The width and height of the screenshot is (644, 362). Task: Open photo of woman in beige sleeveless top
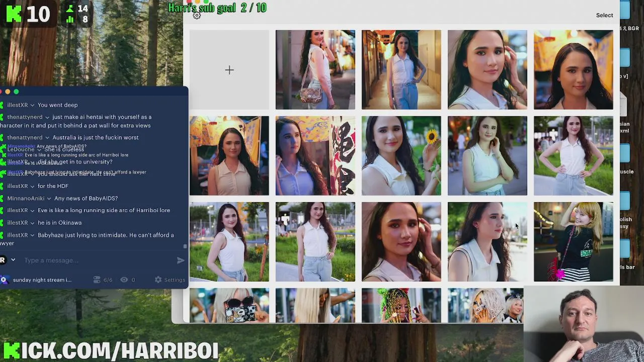229,155
